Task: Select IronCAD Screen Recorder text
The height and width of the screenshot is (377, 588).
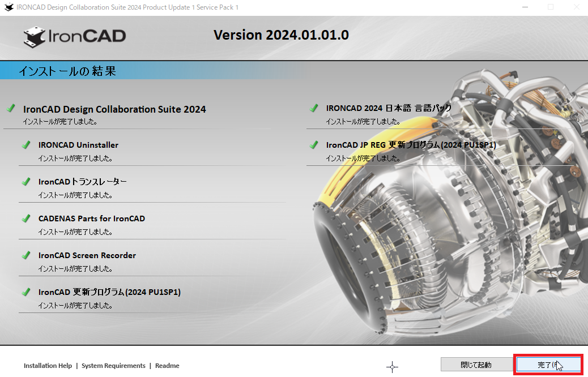Action: [87, 255]
